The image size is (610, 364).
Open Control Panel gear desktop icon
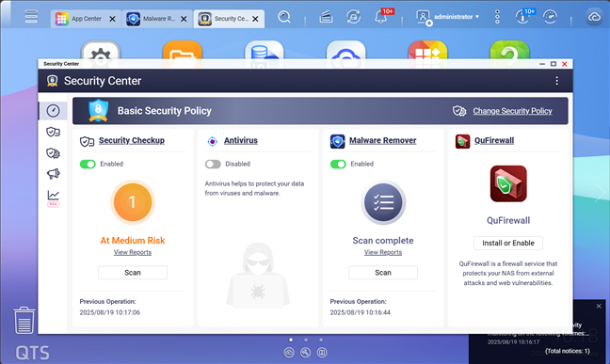(x=101, y=51)
